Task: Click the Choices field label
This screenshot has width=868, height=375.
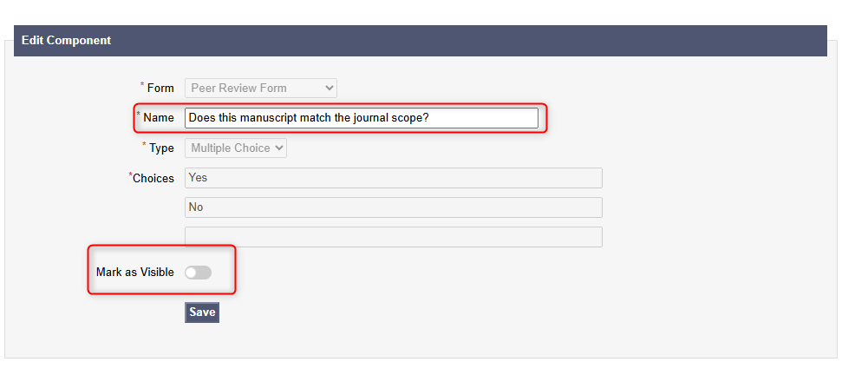Action: [x=153, y=178]
